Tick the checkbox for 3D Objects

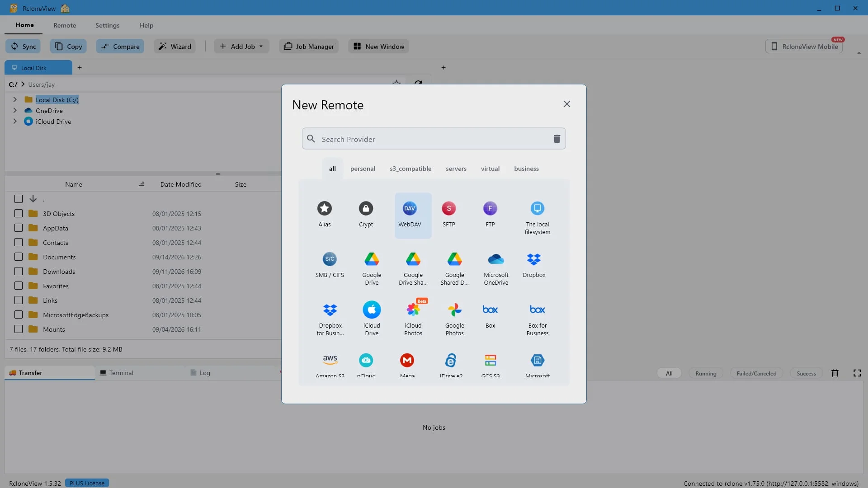point(19,214)
